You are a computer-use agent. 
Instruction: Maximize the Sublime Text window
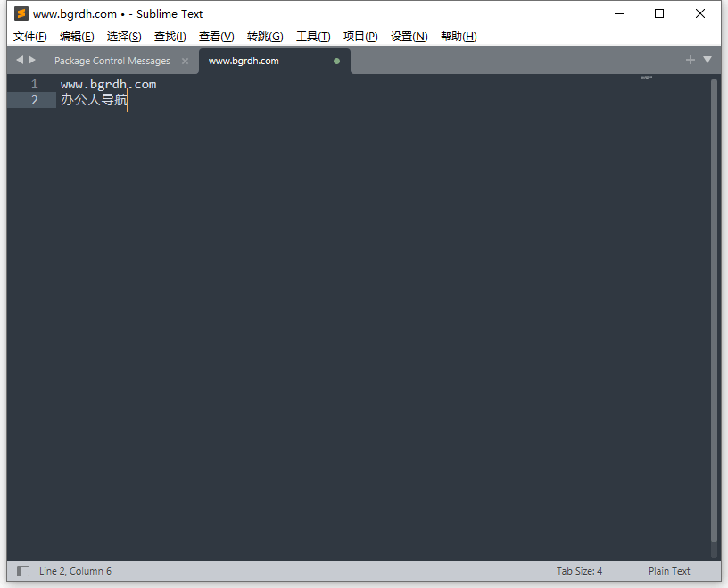coord(659,13)
